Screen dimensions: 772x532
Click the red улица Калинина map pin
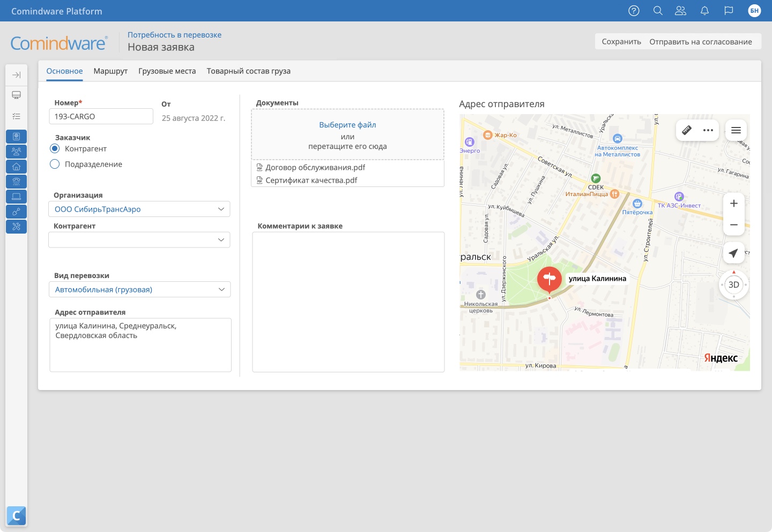click(x=550, y=280)
